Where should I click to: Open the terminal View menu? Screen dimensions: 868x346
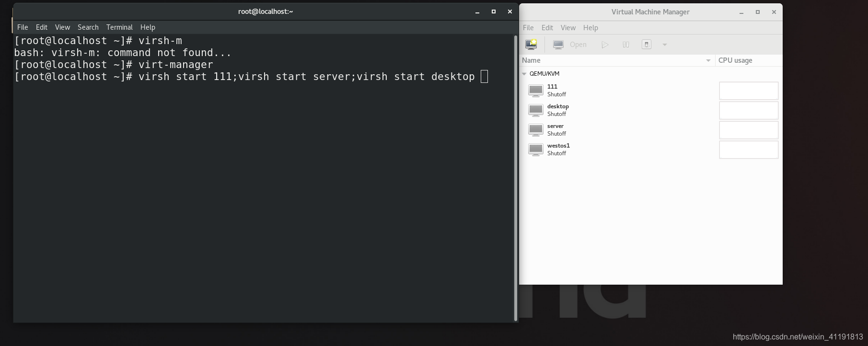62,27
